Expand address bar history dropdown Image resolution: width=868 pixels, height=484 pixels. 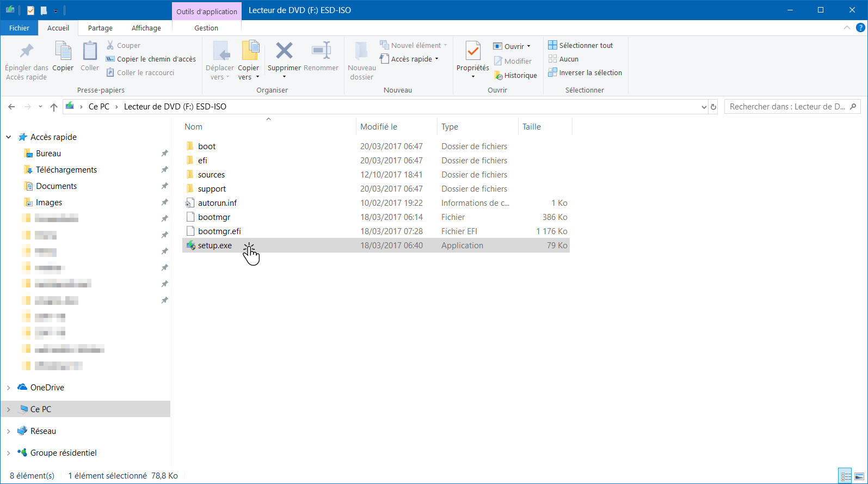tap(704, 107)
